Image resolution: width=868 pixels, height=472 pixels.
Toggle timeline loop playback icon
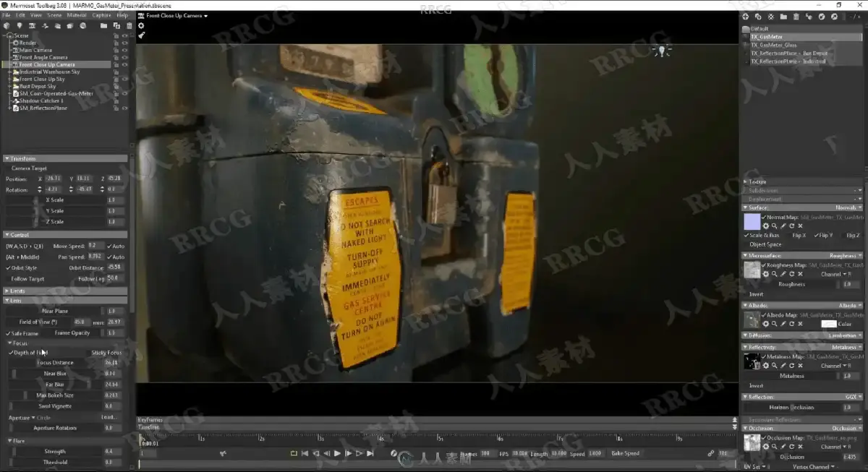point(294,453)
